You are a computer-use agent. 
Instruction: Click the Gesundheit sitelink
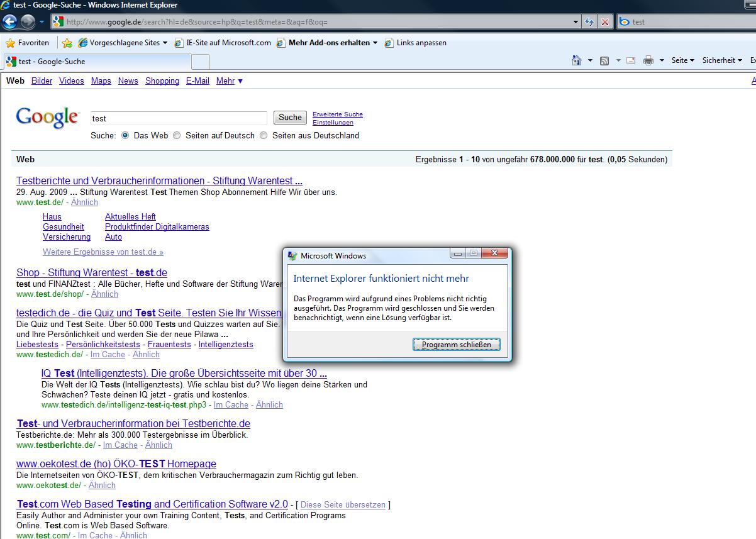click(64, 227)
